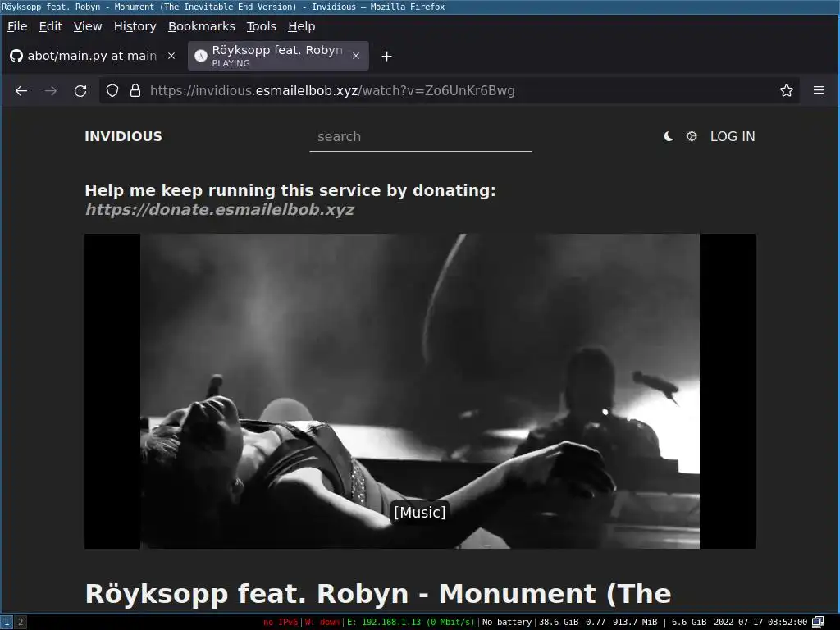Focus the Invidious search field

(x=421, y=137)
